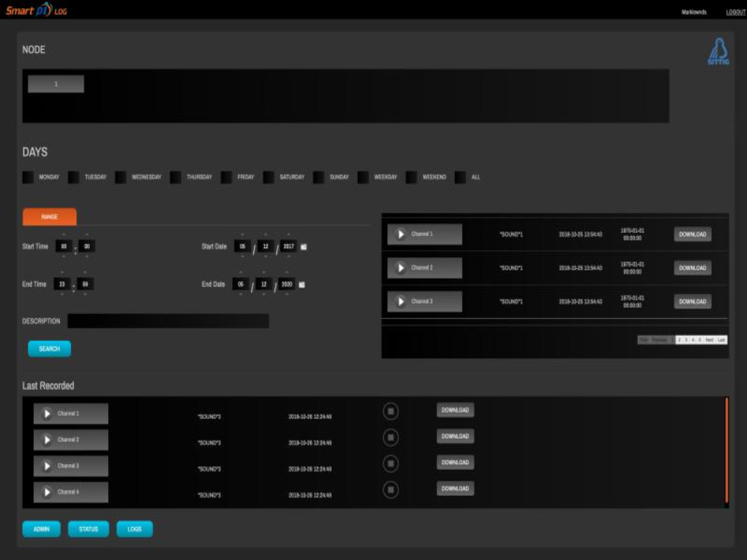747x560 pixels.
Task: Stop the Last Recorded Channel 3 recording
Action: pyautogui.click(x=391, y=464)
